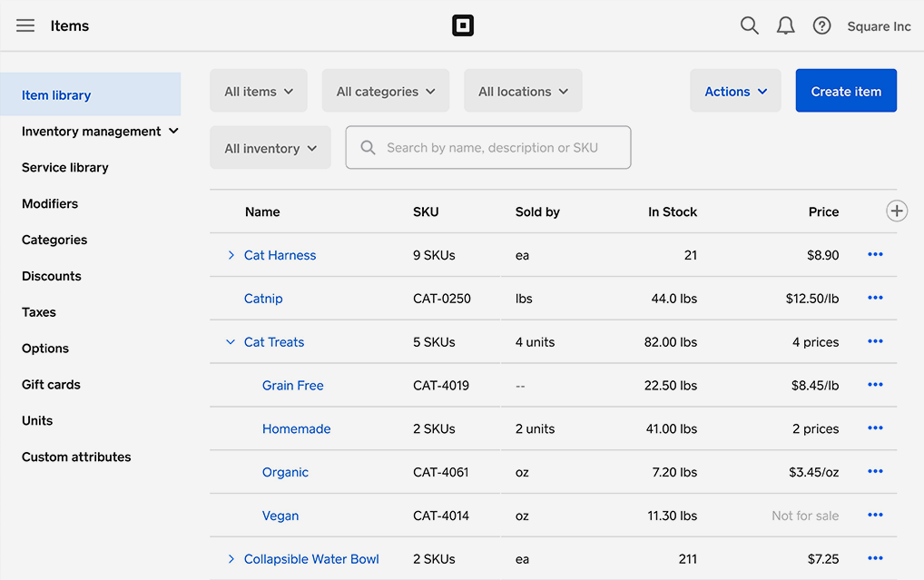Open the hamburger navigation menu
The height and width of the screenshot is (580, 924).
[x=25, y=25]
